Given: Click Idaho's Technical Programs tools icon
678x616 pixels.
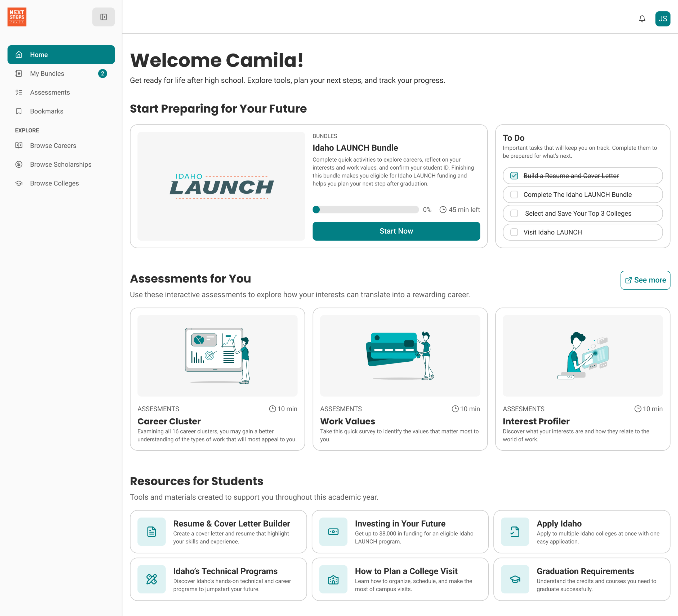Looking at the screenshot, I should click(151, 579).
